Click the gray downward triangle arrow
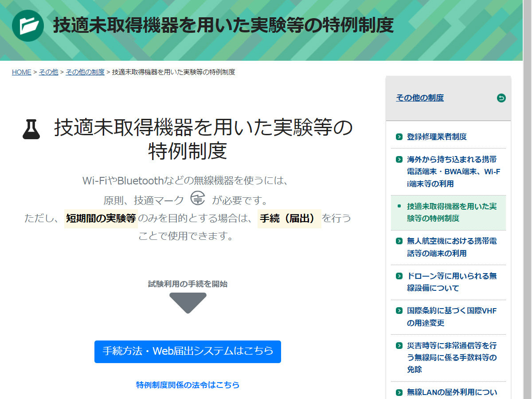The image size is (532, 399). (188, 303)
